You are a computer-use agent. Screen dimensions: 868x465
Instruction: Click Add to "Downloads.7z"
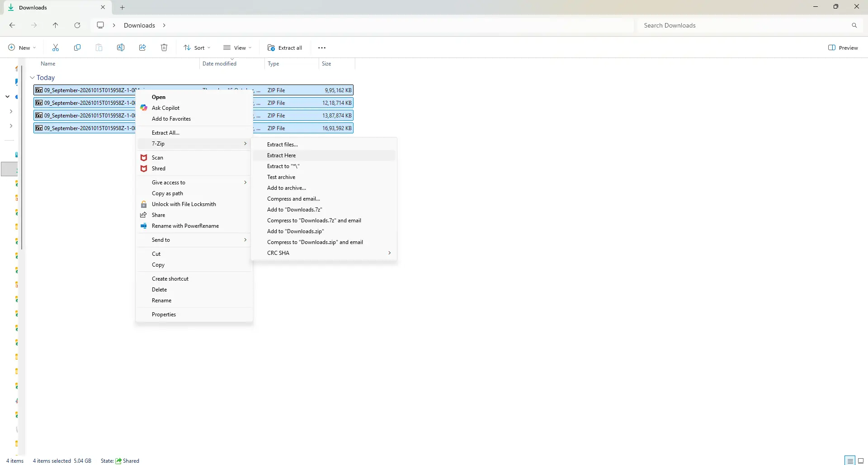click(x=324, y=210)
